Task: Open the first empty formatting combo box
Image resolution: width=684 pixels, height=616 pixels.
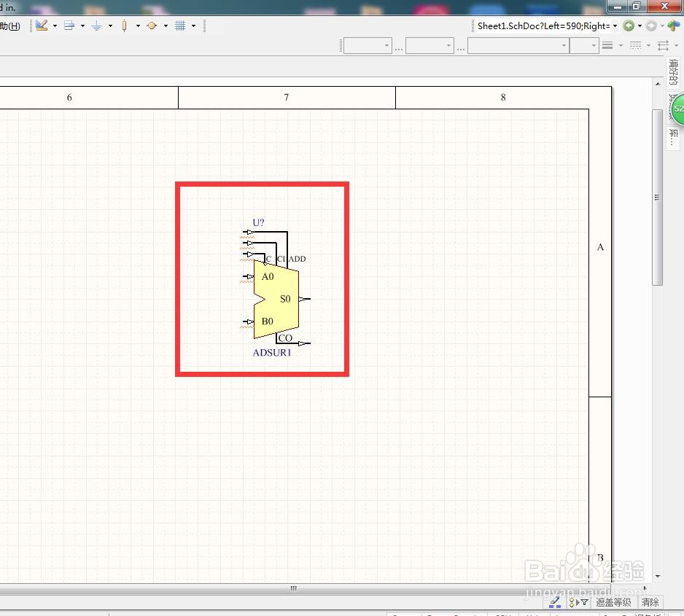Action: click(368, 45)
